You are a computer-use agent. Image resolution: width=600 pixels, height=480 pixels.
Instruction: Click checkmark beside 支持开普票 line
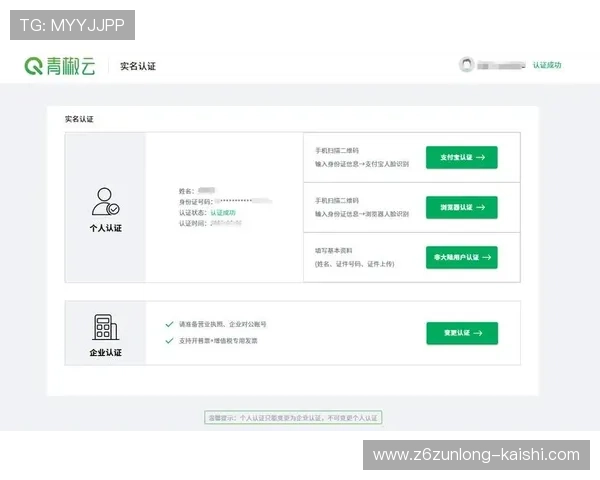click(x=169, y=341)
